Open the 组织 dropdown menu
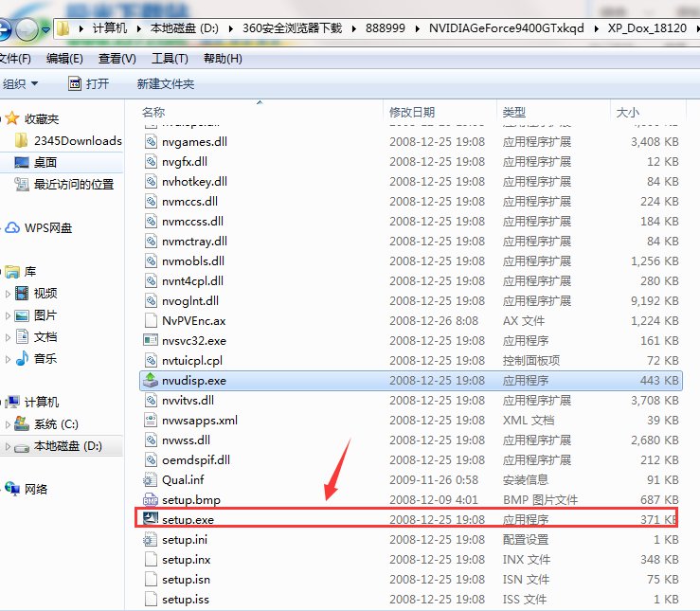The width and height of the screenshot is (700, 611). click(x=20, y=83)
